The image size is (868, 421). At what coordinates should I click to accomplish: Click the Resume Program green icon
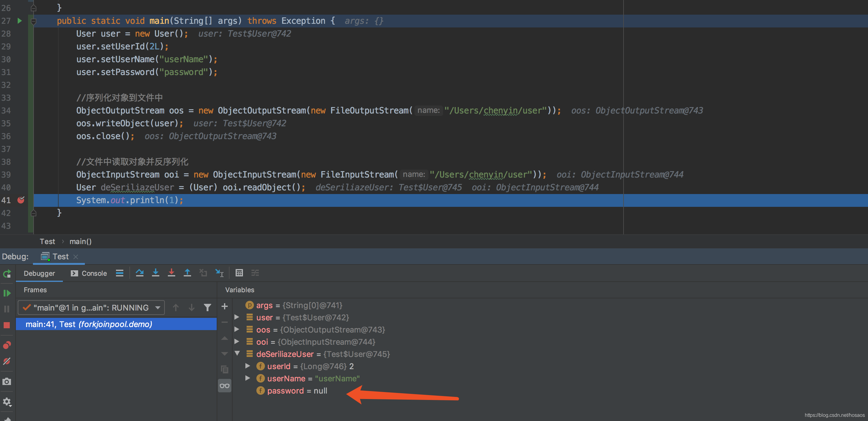pos(7,293)
